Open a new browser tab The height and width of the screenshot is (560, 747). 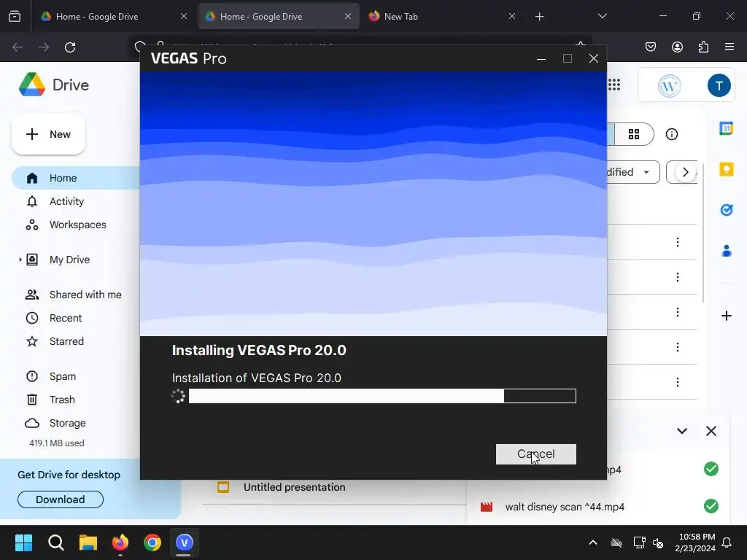coord(539,17)
